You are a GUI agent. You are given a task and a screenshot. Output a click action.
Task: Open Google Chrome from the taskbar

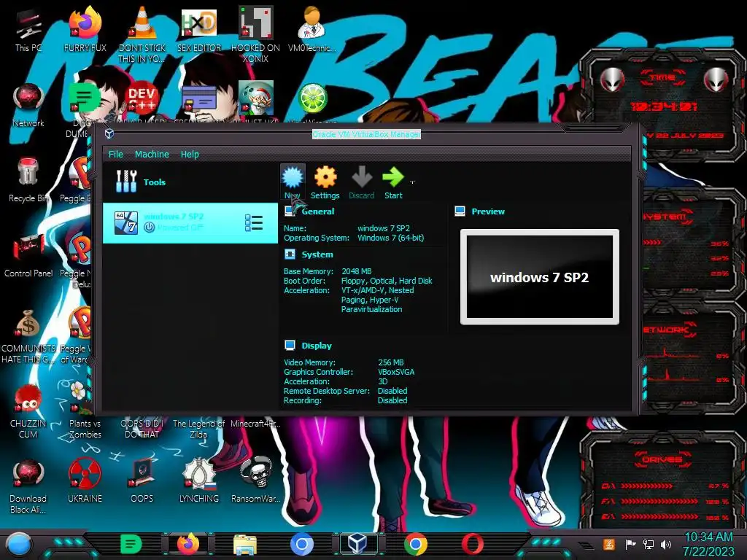click(x=415, y=544)
